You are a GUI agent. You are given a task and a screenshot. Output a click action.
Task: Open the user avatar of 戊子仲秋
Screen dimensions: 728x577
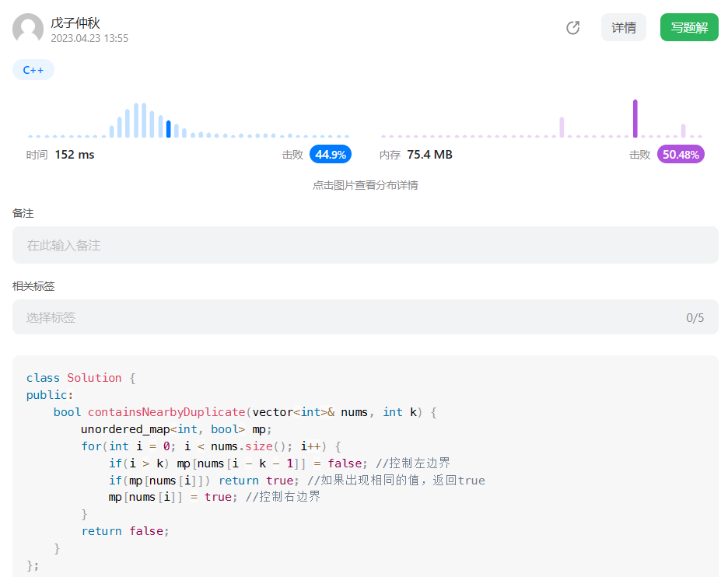pos(27,28)
